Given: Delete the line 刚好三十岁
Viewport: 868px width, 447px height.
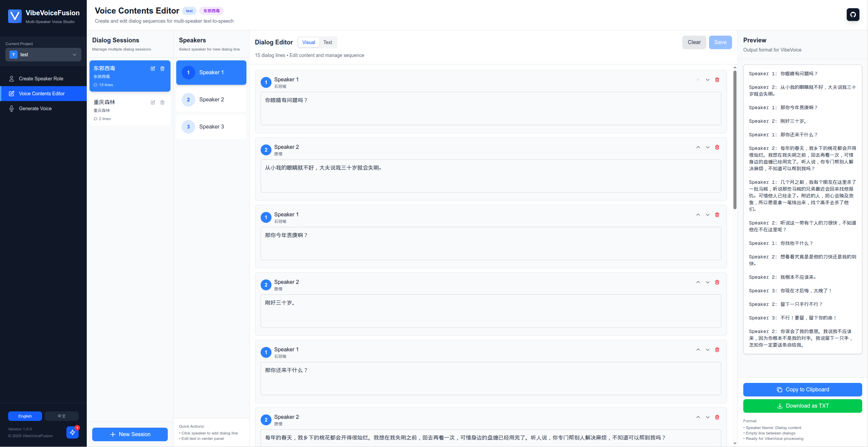Looking at the screenshot, I should [717, 282].
